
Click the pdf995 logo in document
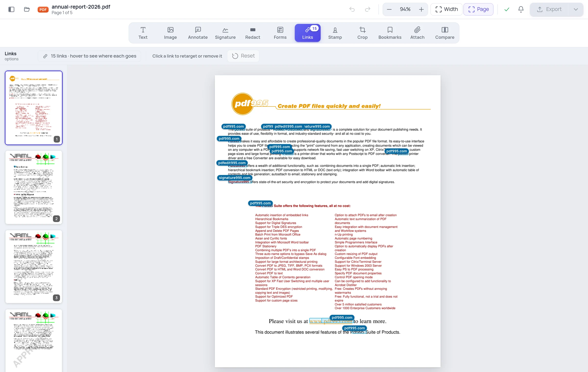[250, 104]
